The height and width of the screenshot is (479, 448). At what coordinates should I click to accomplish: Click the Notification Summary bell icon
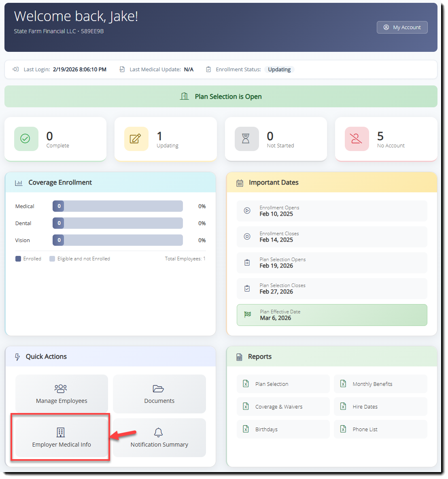[x=158, y=432]
